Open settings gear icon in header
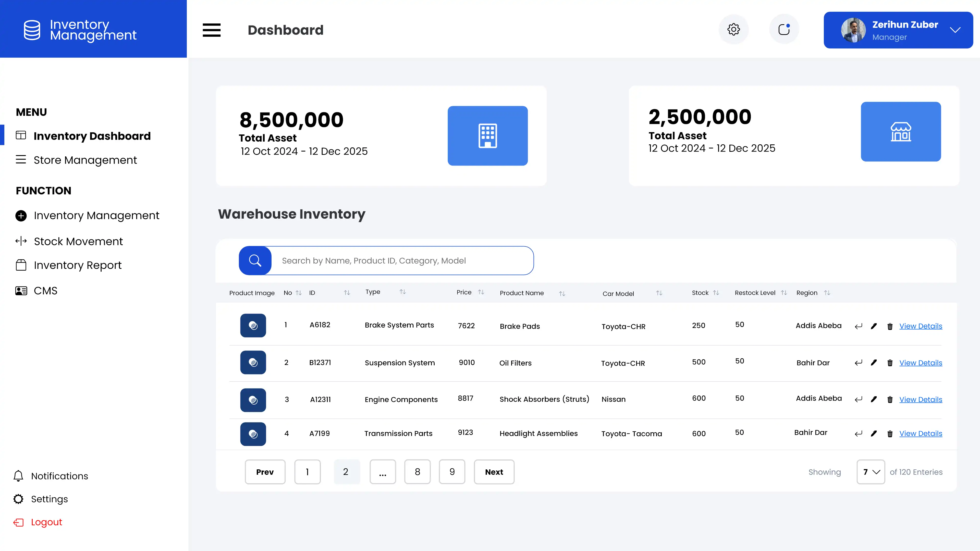 click(x=733, y=29)
